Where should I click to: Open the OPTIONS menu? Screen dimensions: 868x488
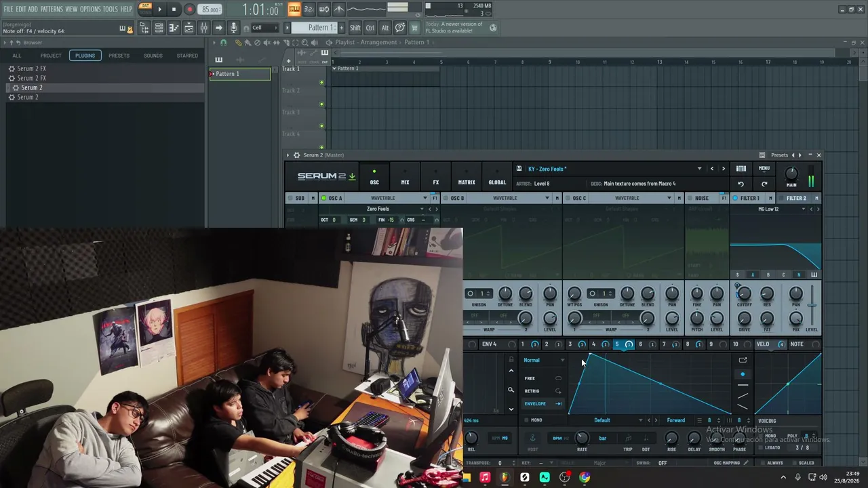coord(90,9)
